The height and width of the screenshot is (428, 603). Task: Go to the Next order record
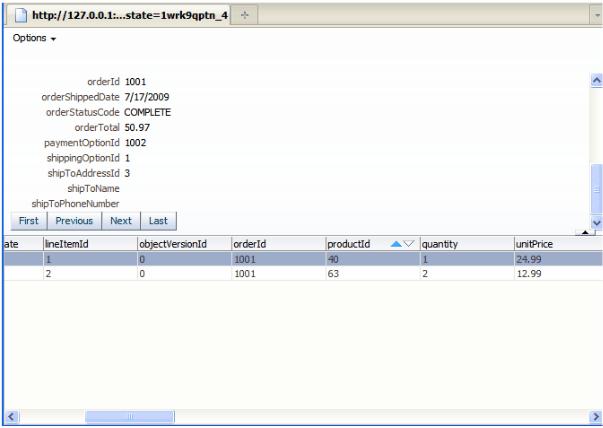(121, 221)
